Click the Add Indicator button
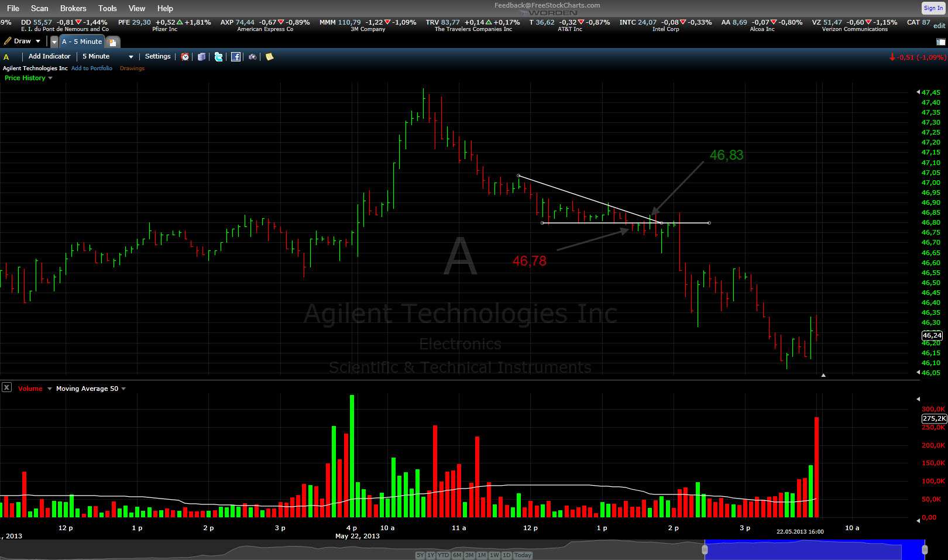Screen dimensions: 948x560 tap(49, 56)
